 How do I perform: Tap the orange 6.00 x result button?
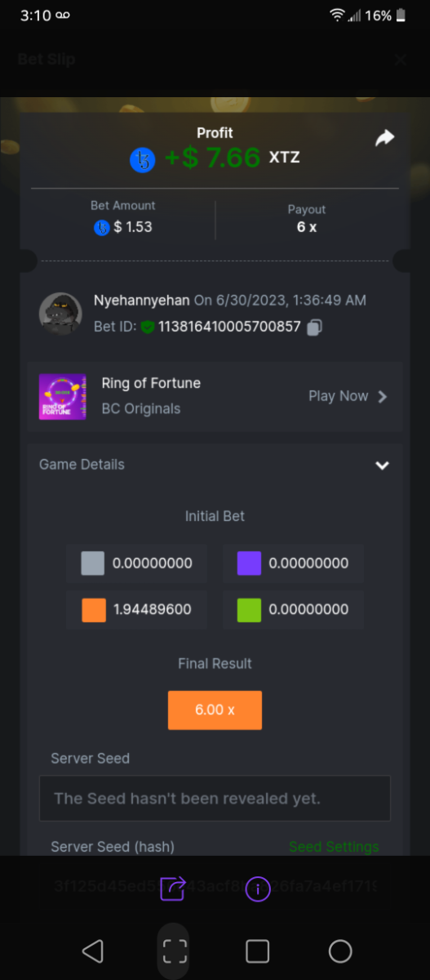tap(215, 710)
